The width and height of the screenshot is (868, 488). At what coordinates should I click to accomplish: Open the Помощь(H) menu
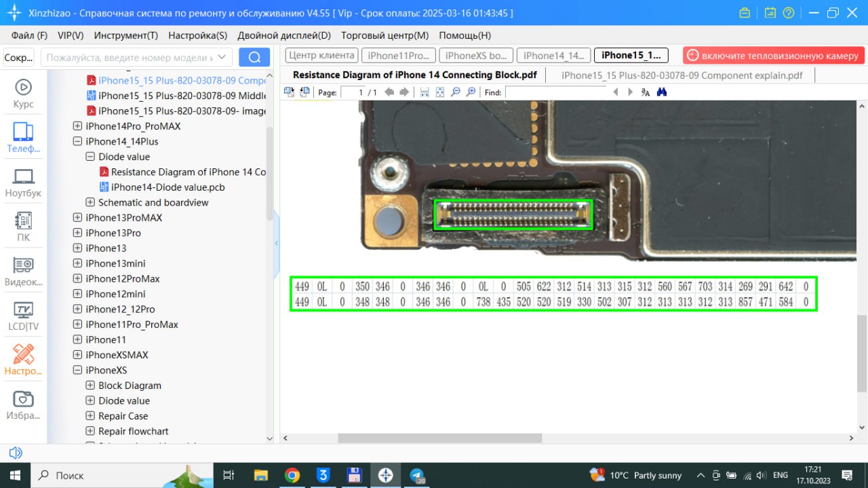click(x=465, y=35)
